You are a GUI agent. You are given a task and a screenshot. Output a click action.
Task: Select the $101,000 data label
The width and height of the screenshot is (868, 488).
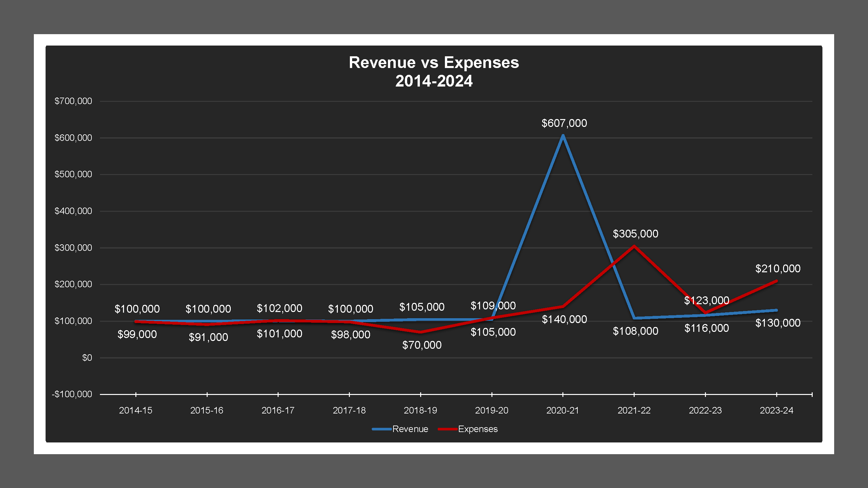tap(279, 333)
